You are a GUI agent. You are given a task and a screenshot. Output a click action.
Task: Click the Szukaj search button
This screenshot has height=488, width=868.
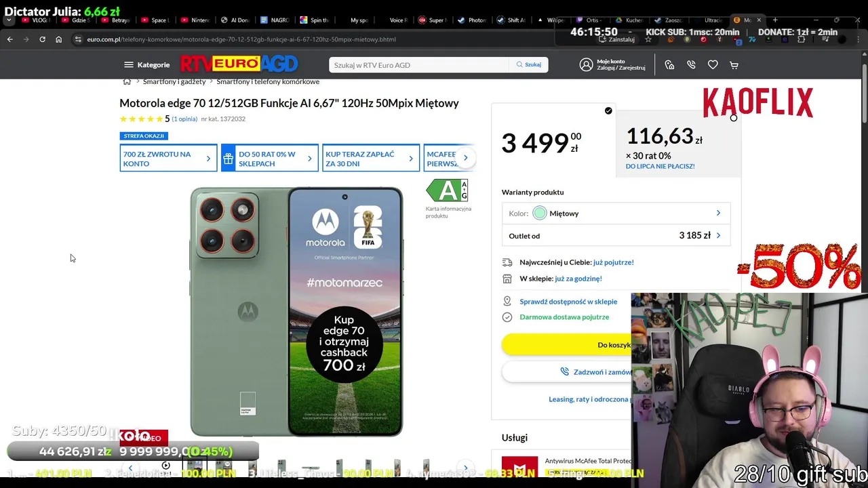pos(528,65)
